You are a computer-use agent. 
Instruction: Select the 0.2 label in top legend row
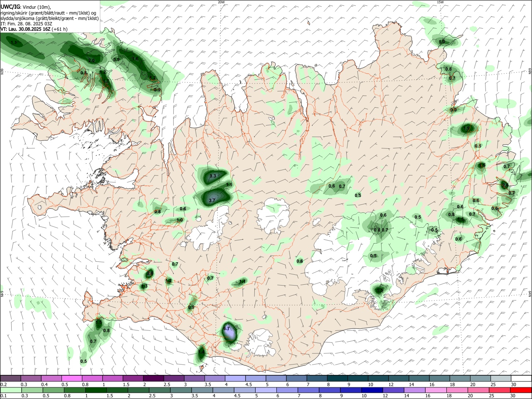coord(4,384)
